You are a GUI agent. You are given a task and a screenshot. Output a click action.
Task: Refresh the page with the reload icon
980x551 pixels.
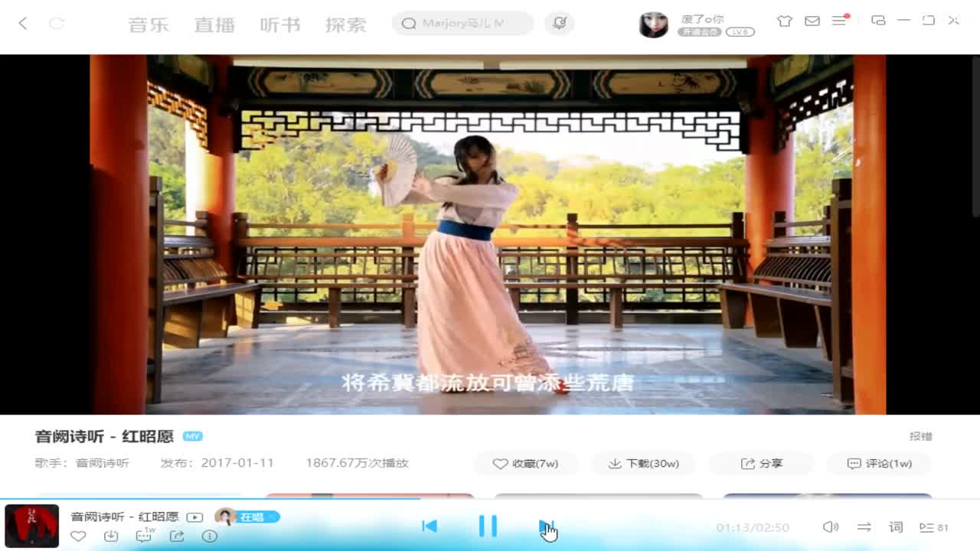57,24
